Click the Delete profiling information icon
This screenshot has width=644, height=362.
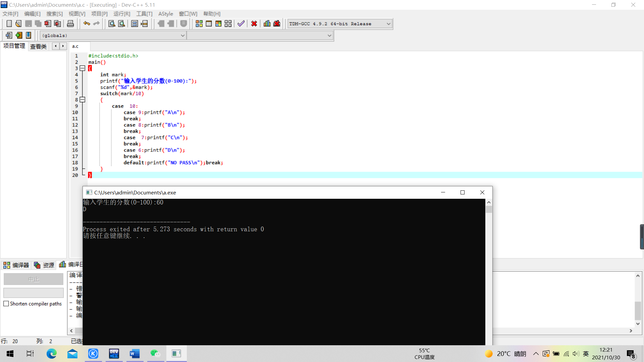click(x=277, y=24)
